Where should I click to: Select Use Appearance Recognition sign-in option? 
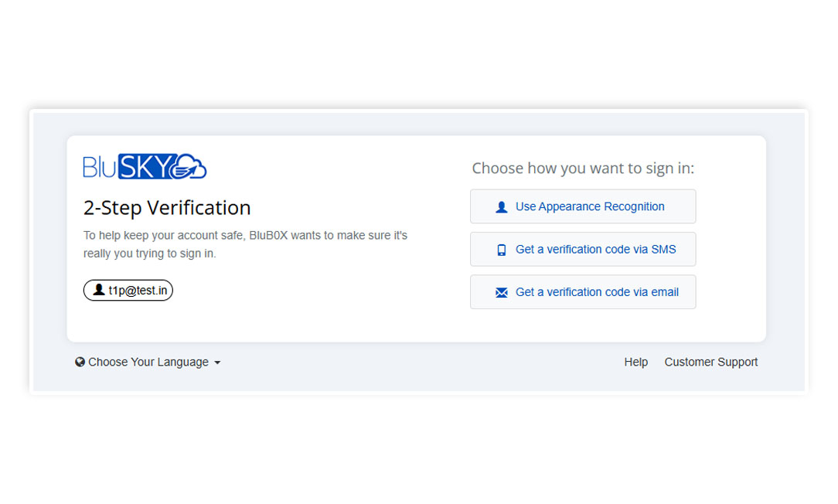tap(583, 206)
